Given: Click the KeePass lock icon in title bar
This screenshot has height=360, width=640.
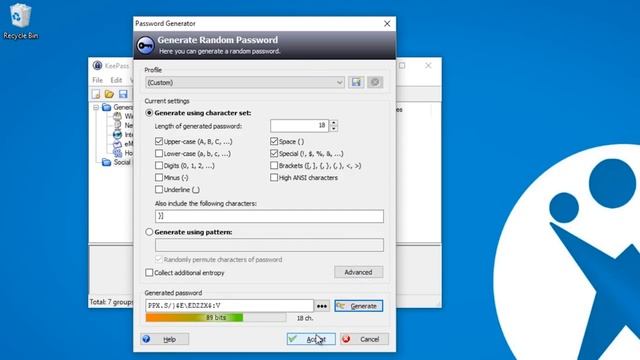Looking at the screenshot, I should click(97, 65).
